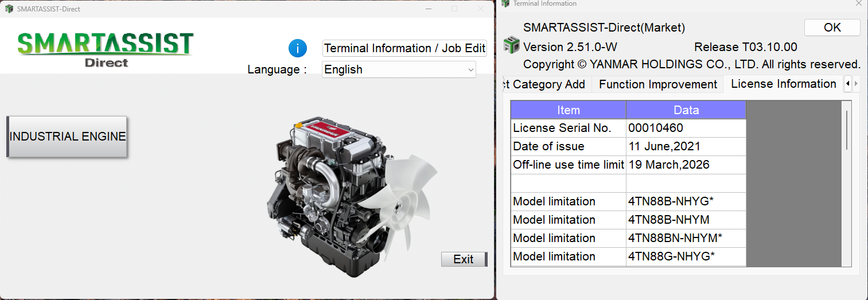Select the 4TN88B-NHYM model cell

click(686, 220)
